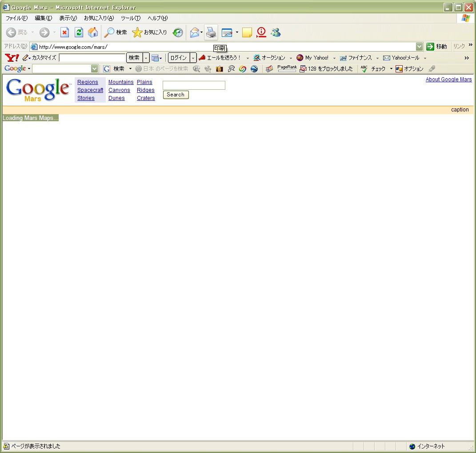Open the Stories link

point(86,98)
